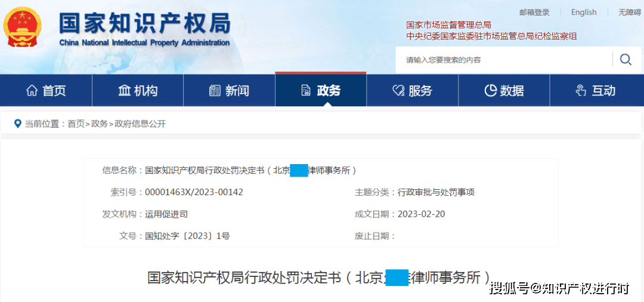This screenshot has width=644, height=302.
Task: Switch the site to English
Action: tap(583, 12)
